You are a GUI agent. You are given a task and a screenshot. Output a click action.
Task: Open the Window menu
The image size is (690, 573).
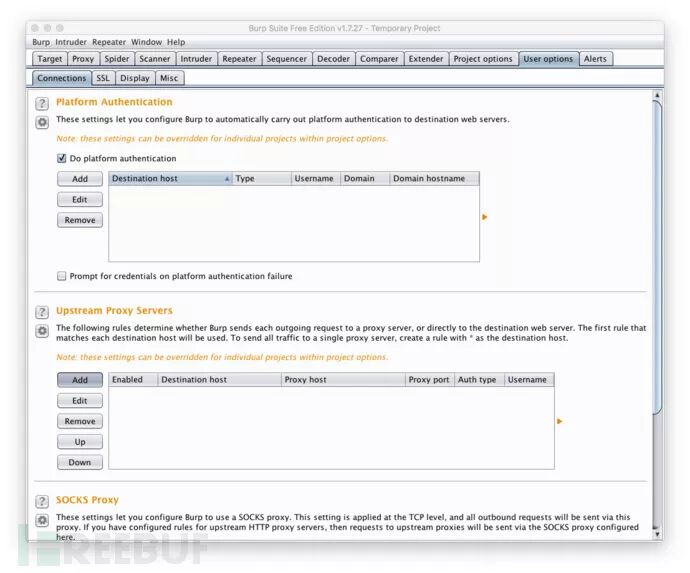pyautogui.click(x=147, y=42)
